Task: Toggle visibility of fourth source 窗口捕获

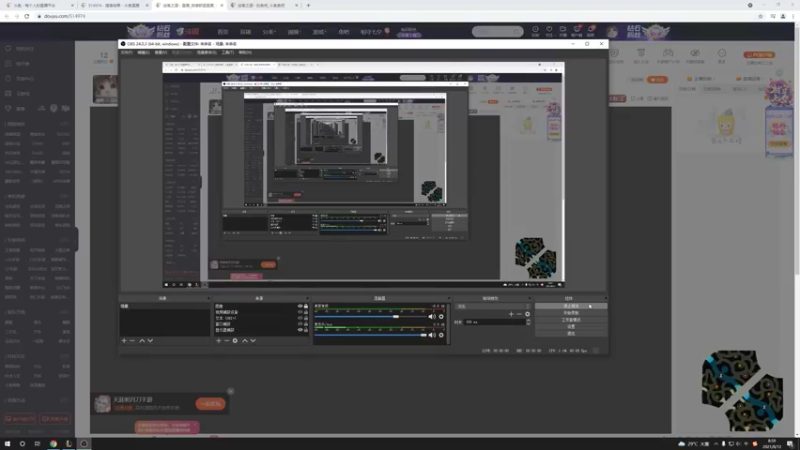Action: [x=300, y=324]
